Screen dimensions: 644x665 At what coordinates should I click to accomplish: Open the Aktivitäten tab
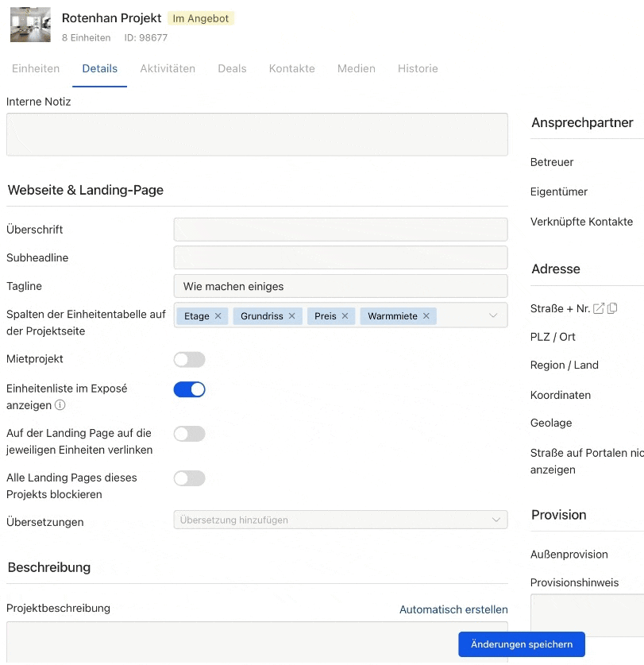[168, 69]
